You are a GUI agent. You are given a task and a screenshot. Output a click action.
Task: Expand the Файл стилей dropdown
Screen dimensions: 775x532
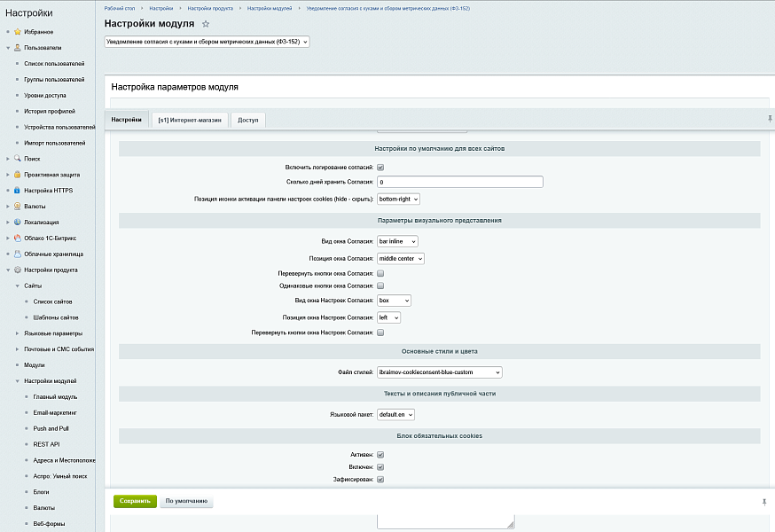click(x=440, y=372)
